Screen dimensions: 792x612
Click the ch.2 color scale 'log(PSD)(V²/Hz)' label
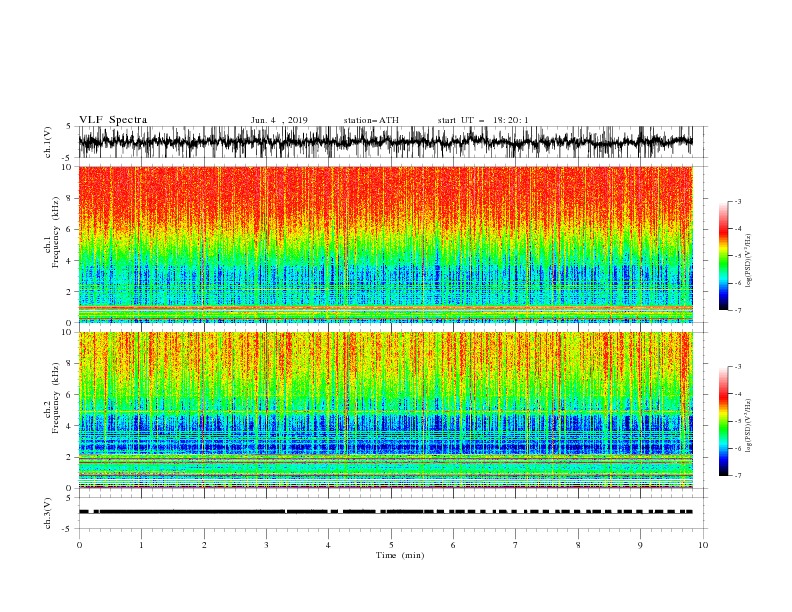click(x=749, y=426)
